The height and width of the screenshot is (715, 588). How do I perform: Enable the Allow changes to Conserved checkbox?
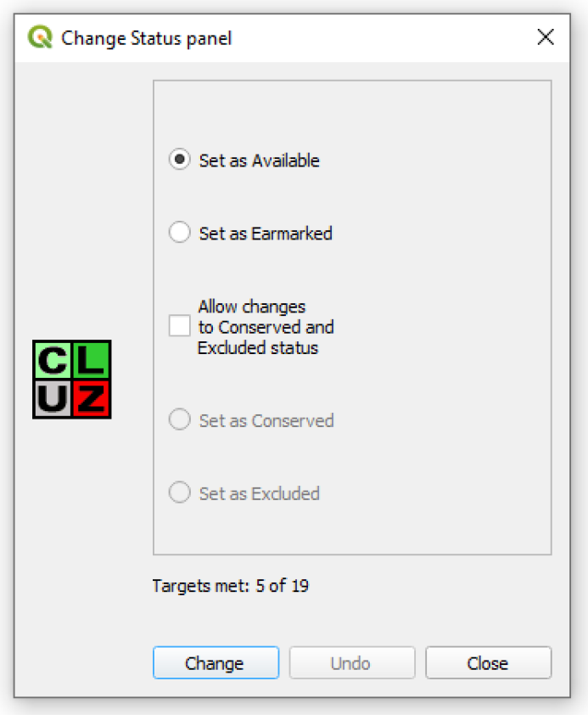pyautogui.click(x=179, y=326)
